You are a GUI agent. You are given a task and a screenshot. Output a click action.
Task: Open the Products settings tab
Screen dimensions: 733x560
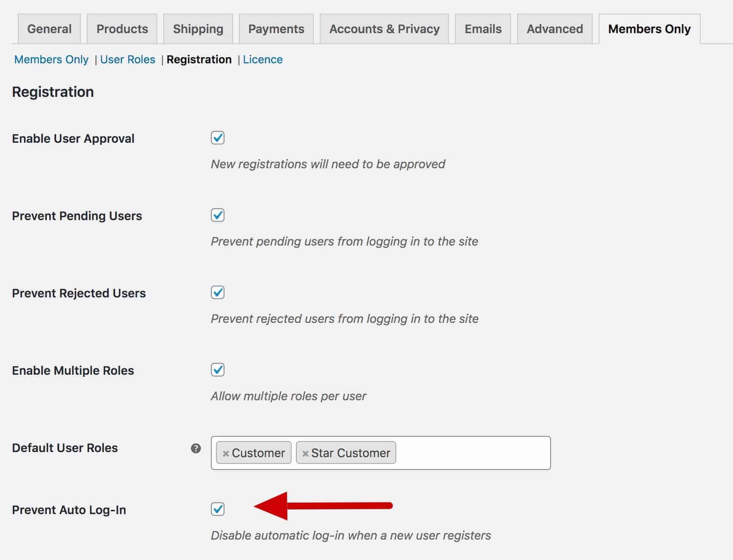coord(122,28)
